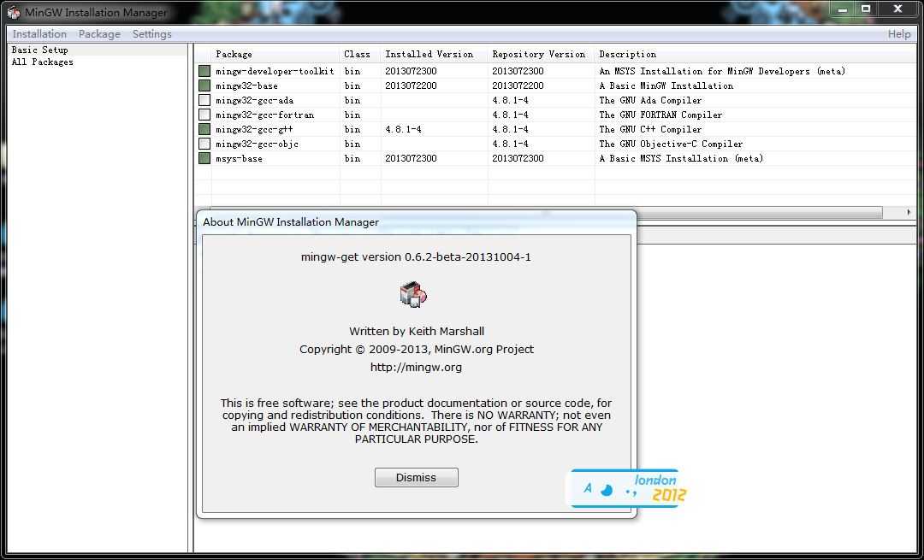The width and height of the screenshot is (924, 560).
Task: Click the Class column header
Action: [360, 54]
